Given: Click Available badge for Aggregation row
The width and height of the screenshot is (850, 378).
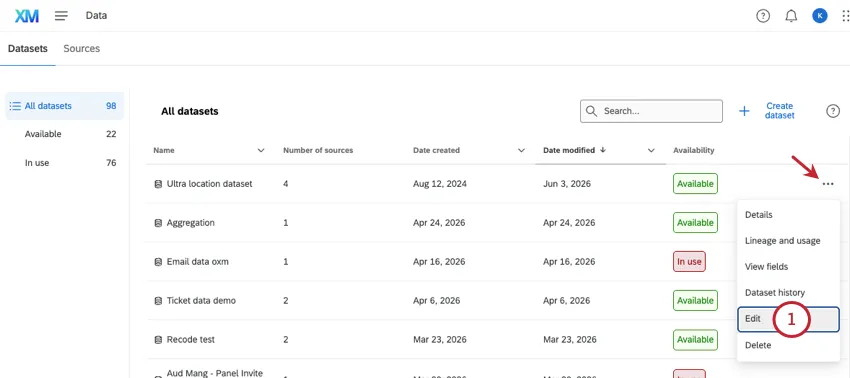Looking at the screenshot, I should (x=695, y=223).
